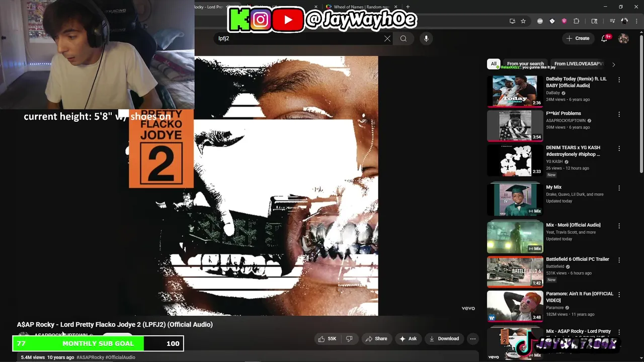644x362 pixels.
Task: Open Battlefield 6 Official PC Trailer
Action: tap(578, 259)
